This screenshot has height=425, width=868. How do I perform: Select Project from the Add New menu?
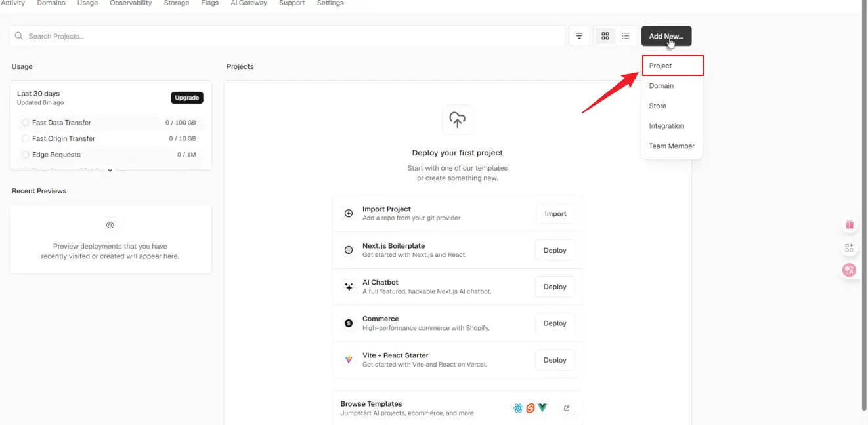(673, 66)
